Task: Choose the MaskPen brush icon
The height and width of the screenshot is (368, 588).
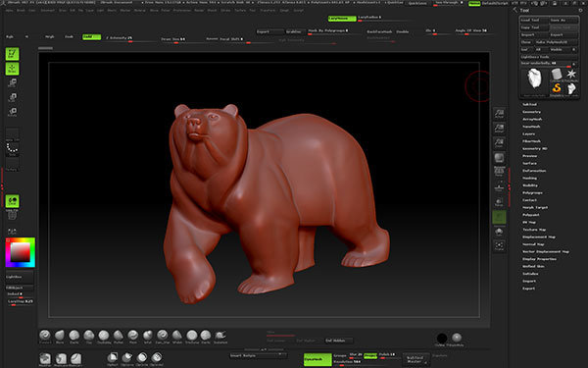Action: coord(45,358)
